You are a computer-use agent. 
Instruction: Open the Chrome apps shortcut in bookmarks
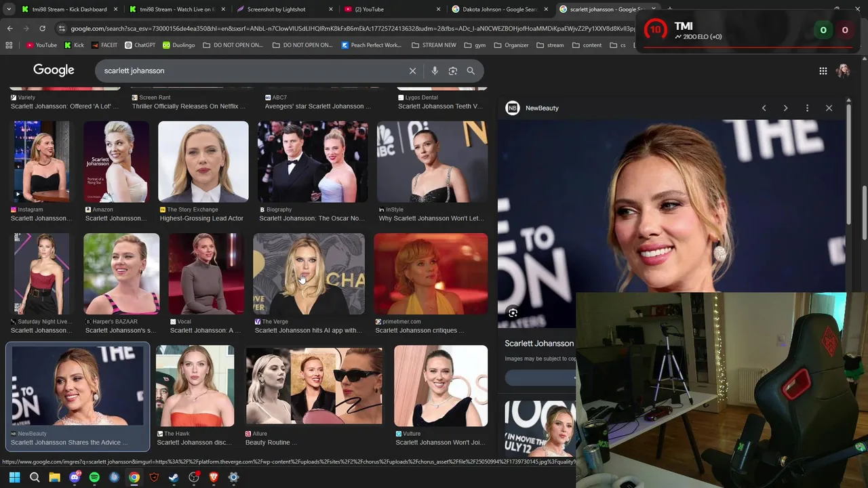click(9, 45)
